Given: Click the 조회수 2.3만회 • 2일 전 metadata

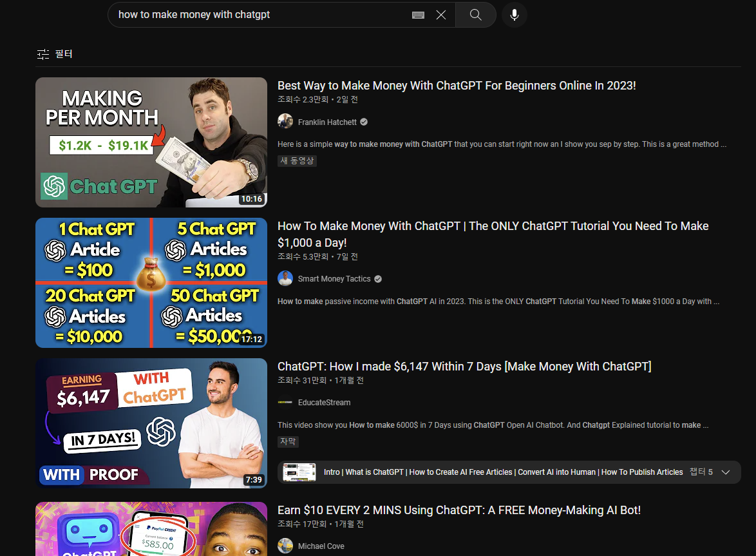Looking at the screenshot, I should (x=317, y=99).
